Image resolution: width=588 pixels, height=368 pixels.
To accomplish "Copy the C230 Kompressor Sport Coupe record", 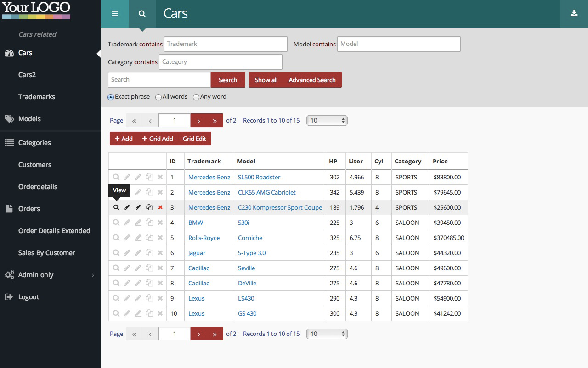I will click(149, 207).
